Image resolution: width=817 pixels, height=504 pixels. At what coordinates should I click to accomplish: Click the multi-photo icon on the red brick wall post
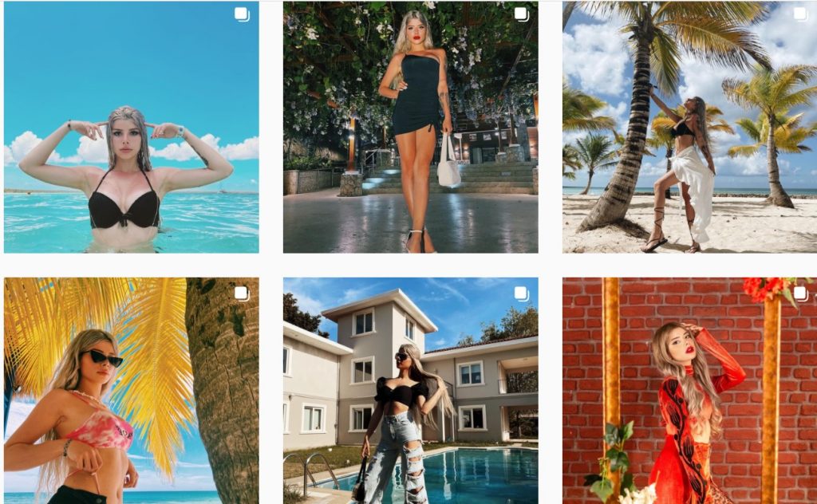[801, 293]
